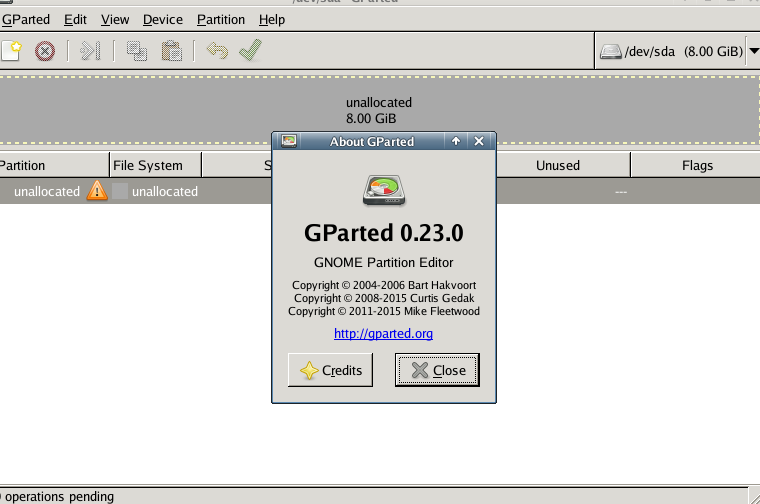Click the Credits button
The height and width of the screenshot is (504, 760).
click(331, 370)
